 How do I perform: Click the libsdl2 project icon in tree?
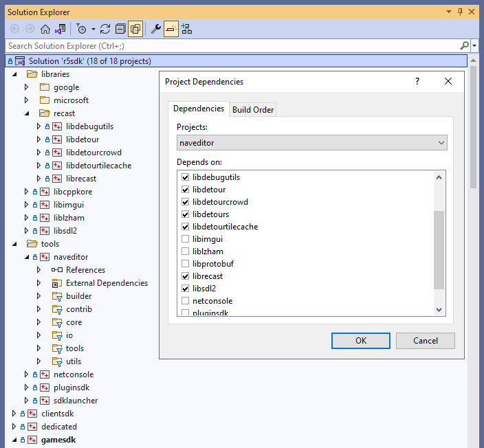tap(45, 230)
